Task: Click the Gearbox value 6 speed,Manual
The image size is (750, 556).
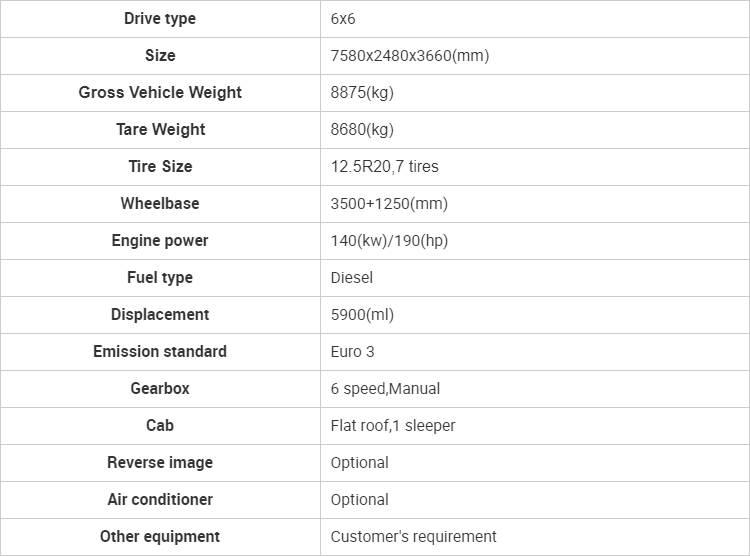Action: (x=385, y=389)
